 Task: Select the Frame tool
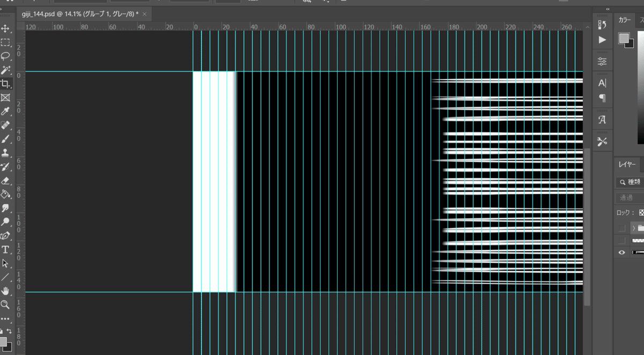5,97
